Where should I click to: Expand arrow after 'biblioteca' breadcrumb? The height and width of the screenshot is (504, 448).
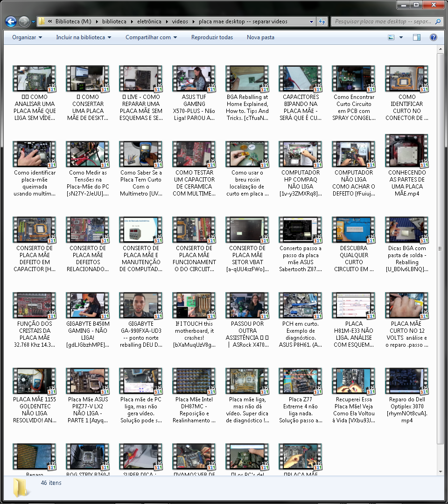(132, 21)
